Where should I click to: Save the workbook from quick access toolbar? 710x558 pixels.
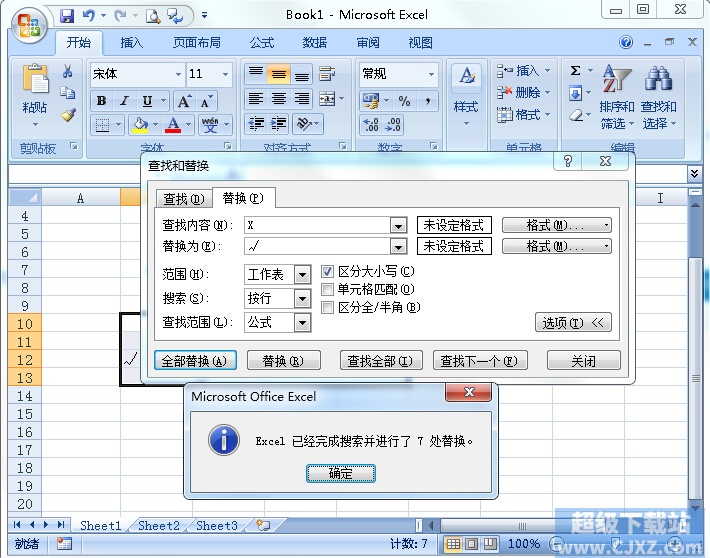click(67, 16)
